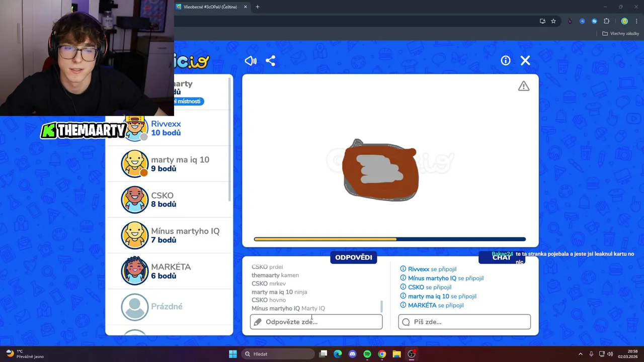Launch Microsoft Edge from taskbar
The image size is (644, 362).
(338, 354)
